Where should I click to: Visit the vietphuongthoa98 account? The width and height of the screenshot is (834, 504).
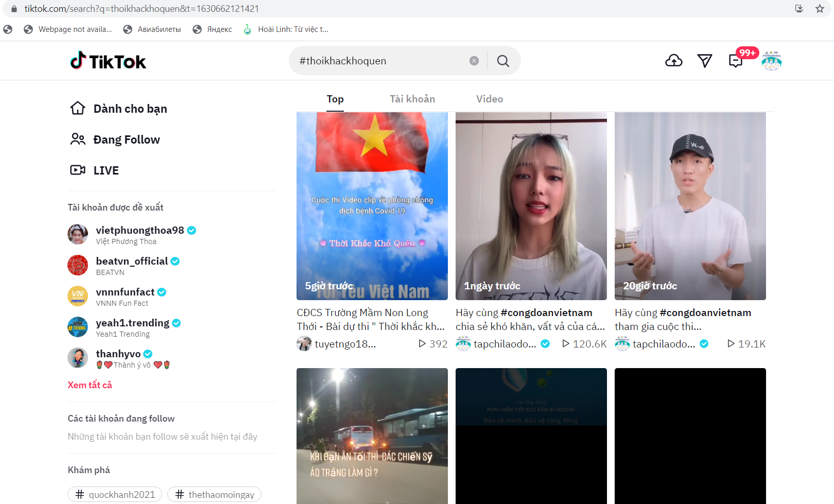(139, 230)
